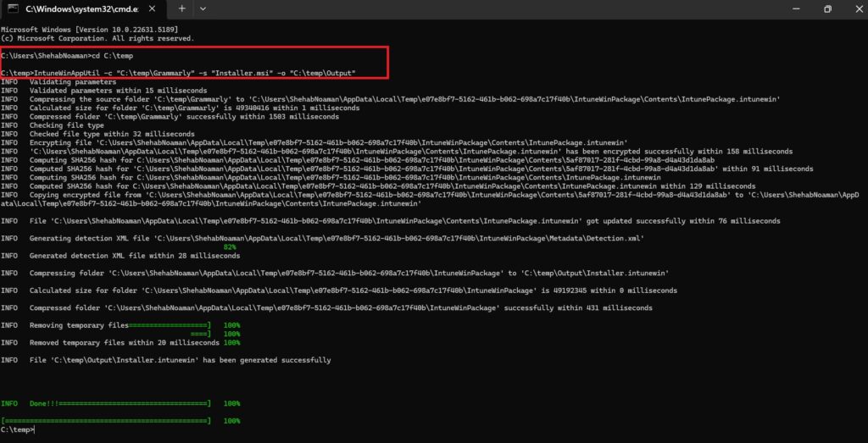Screen dimensions: 868x443
Task: Click 'Generated detection XML file within 28 milliseconds'
Action: tap(120, 256)
